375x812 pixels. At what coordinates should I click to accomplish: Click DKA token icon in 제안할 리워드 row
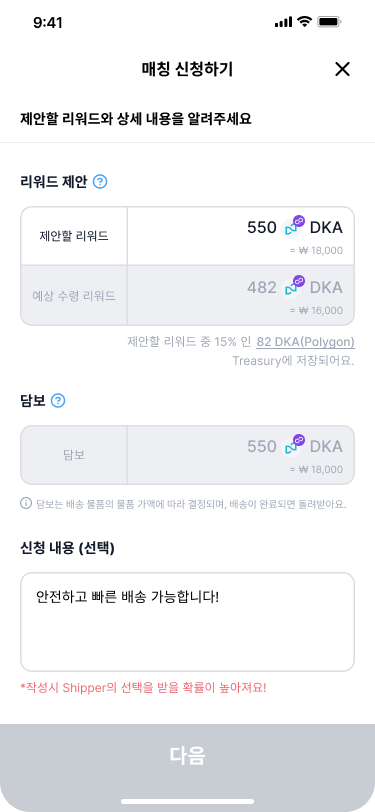click(294, 226)
